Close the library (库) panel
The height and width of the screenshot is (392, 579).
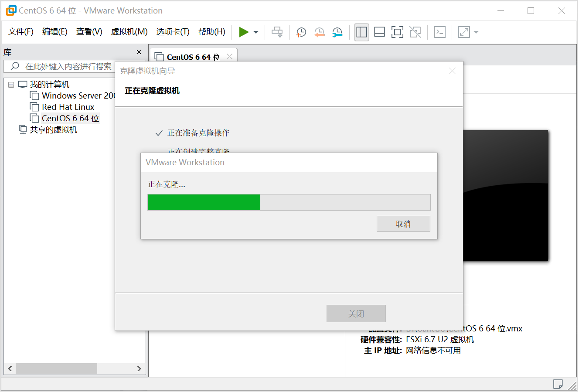pyautogui.click(x=139, y=52)
